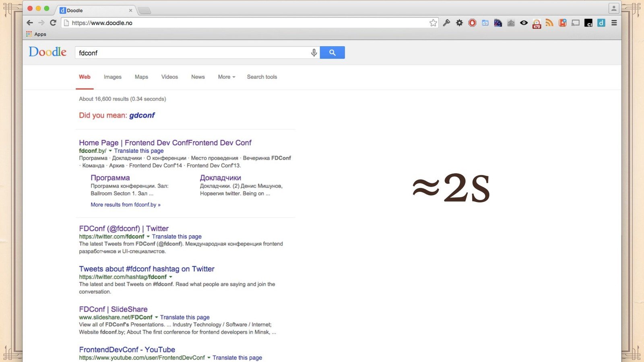Screen dimensions: 644x362
Task: Close the Doodle browser tab
Action: (x=130, y=10)
